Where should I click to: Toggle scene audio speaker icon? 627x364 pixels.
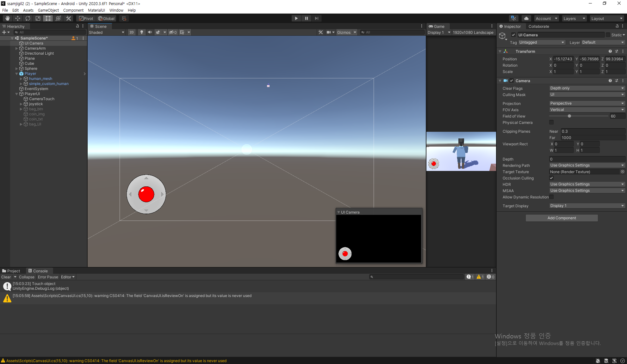click(150, 32)
